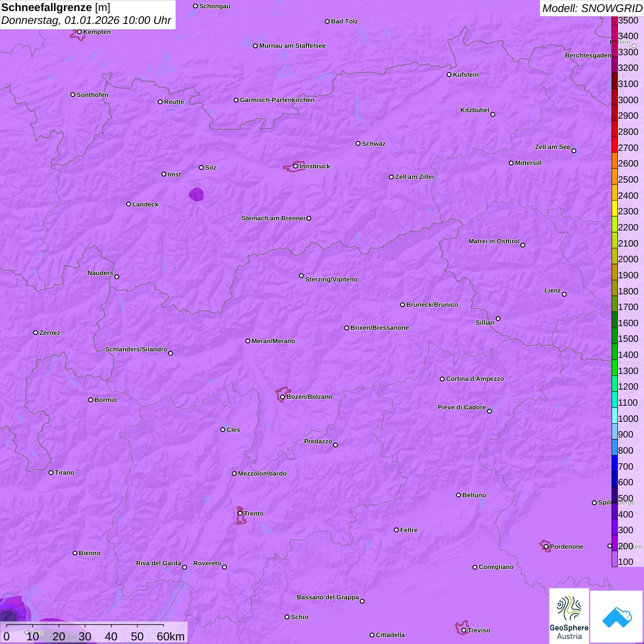Screen dimensions: 644x644
Task: Click the date Donnerstag, 01.01.2026 10:00 Uhr
Action: [x=86, y=21]
